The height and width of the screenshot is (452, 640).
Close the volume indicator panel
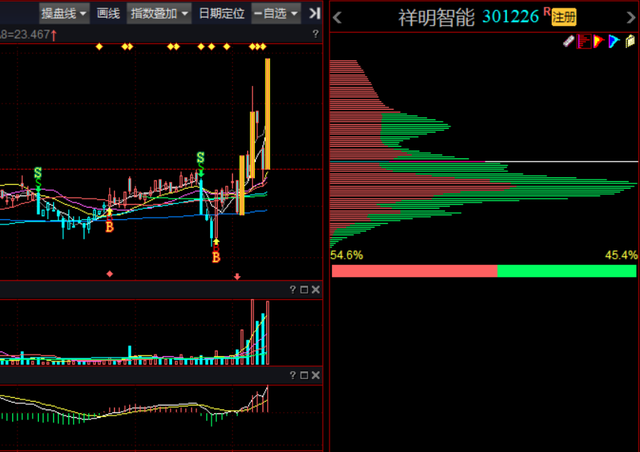coord(316,289)
